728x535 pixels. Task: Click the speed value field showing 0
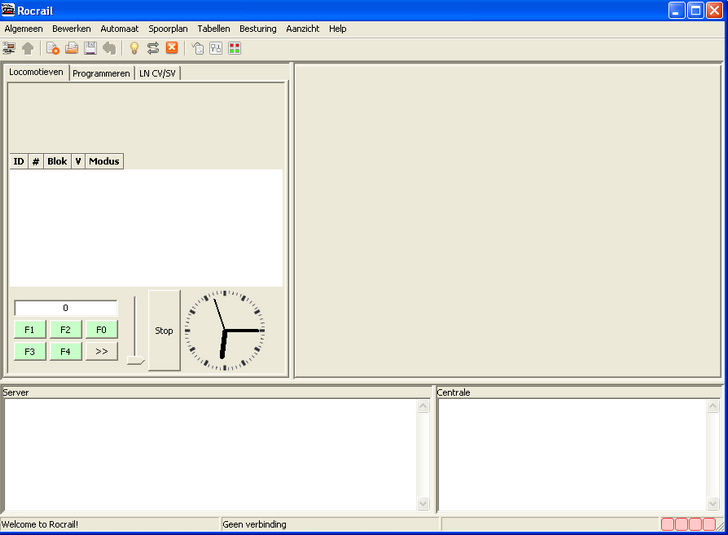(66, 308)
